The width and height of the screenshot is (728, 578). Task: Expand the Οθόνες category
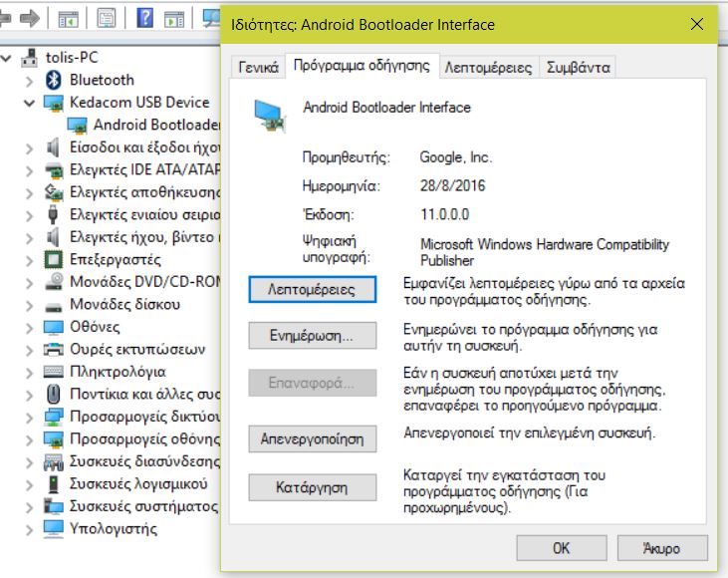[x=29, y=328]
